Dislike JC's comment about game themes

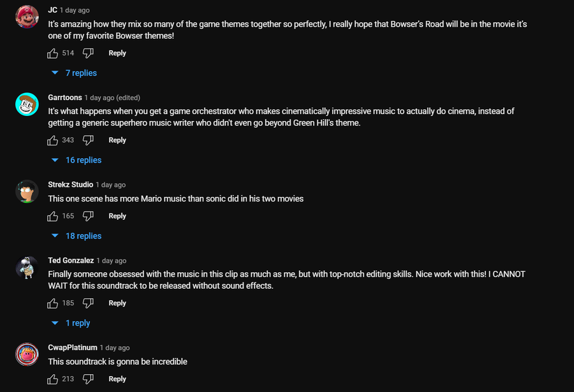pyautogui.click(x=89, y=53)
